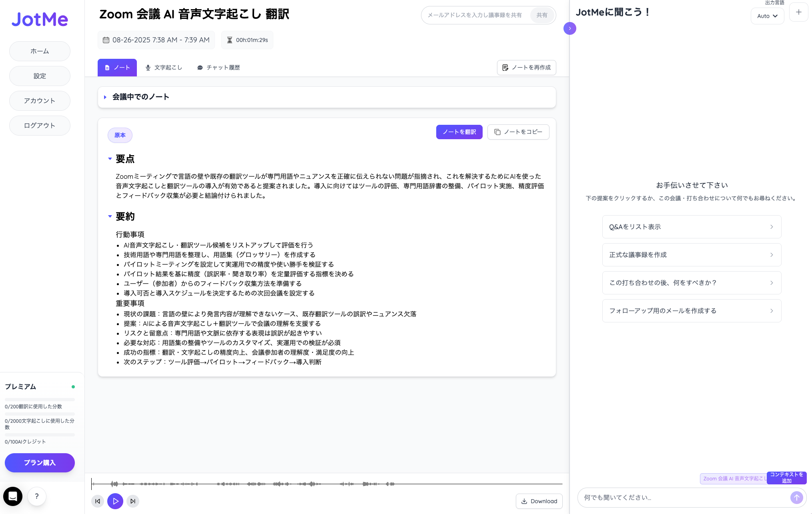Start a new chat with the plus icon
This screenshot has width=812, height=514.
click(798, 12)
